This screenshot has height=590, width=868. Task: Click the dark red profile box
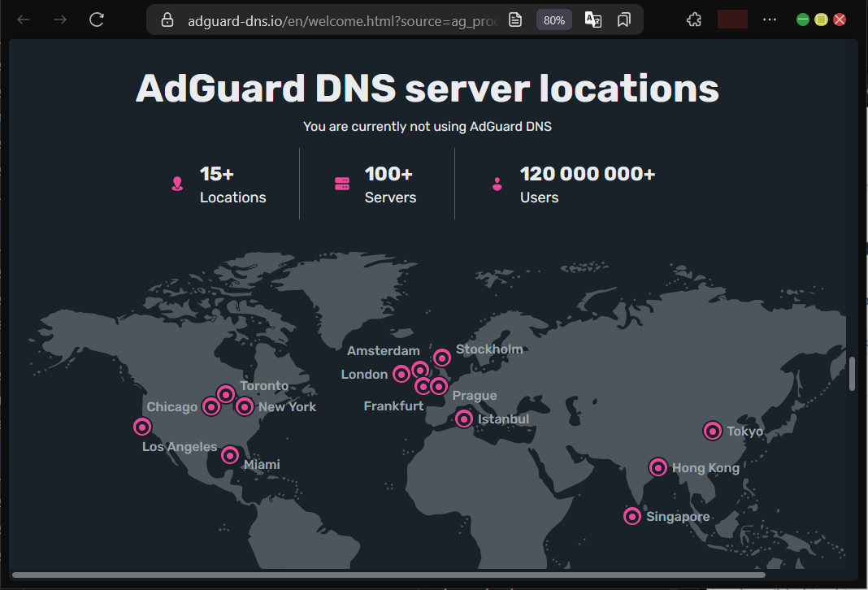click(732, 20)
